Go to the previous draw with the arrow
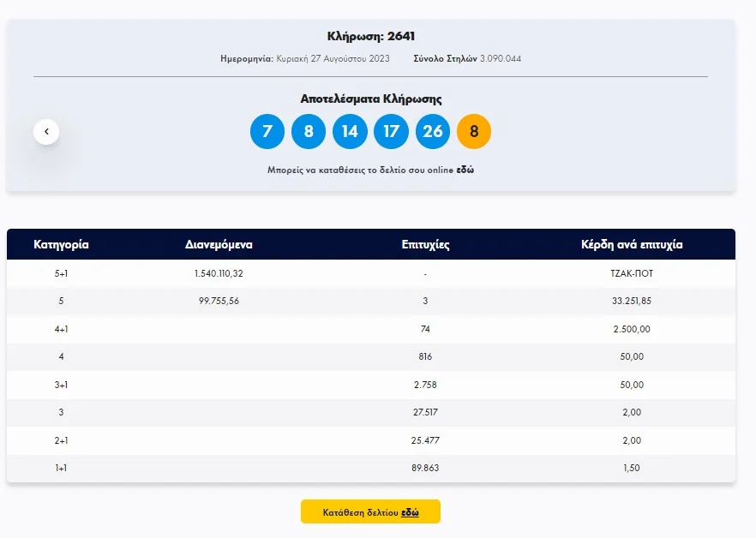The image size is (756, 538). (x=46, y=132)
